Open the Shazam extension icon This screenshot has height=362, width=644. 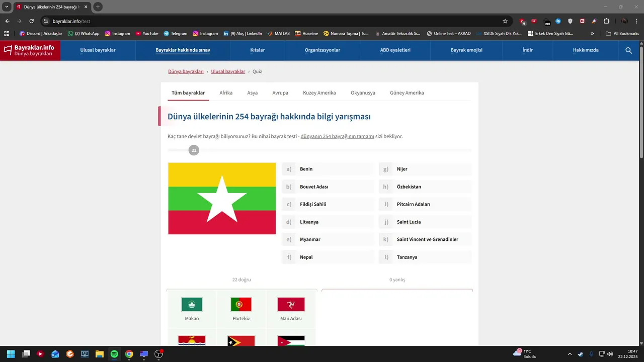click(x=558, y=21)
